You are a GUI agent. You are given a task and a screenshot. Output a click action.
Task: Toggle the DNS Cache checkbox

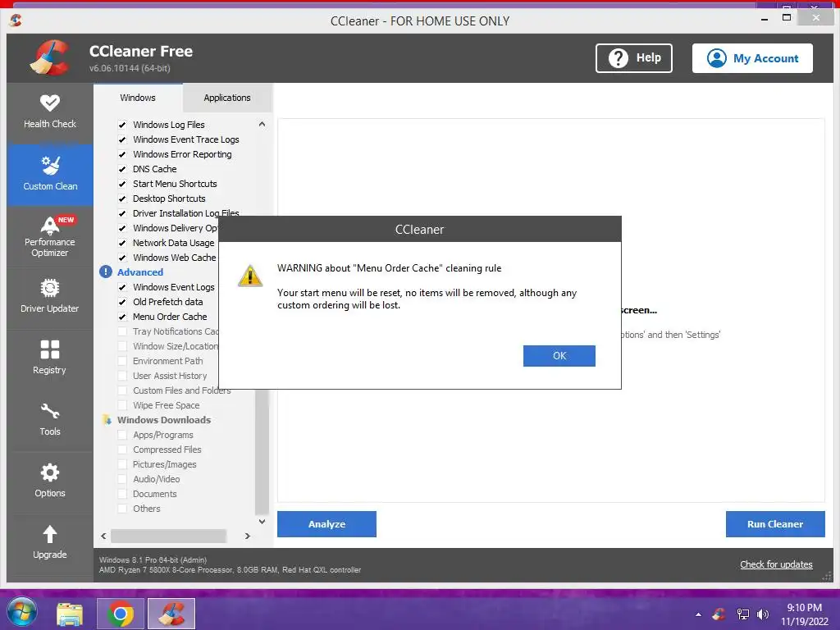[122, 169]
